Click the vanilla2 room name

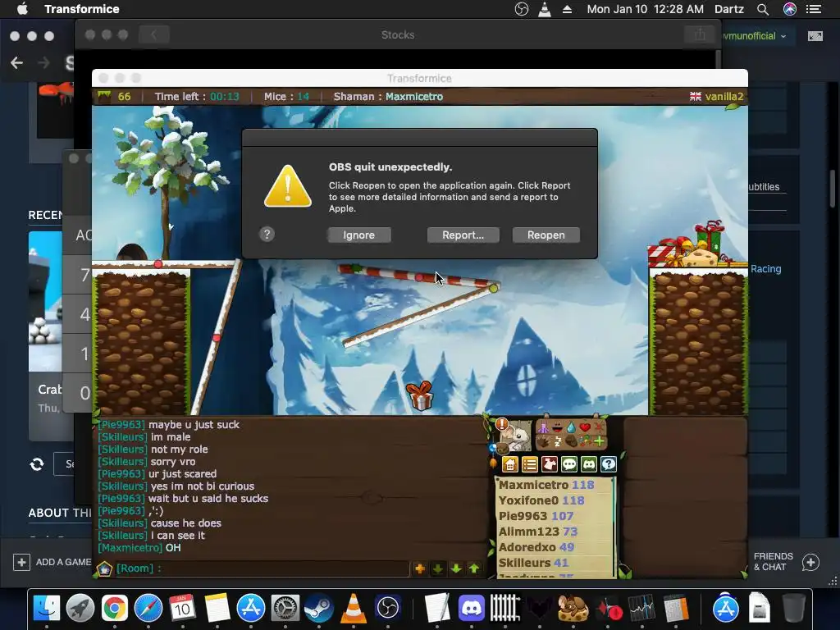(x=724, y=97)
